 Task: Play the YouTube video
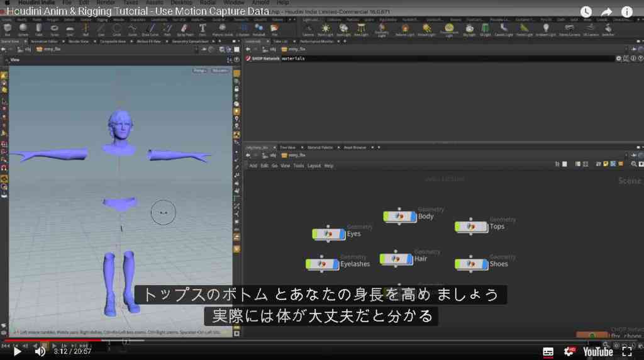point(17,351)
